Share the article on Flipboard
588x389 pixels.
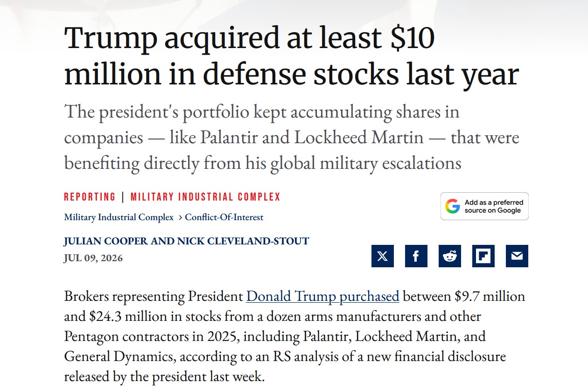pos(483,256)
